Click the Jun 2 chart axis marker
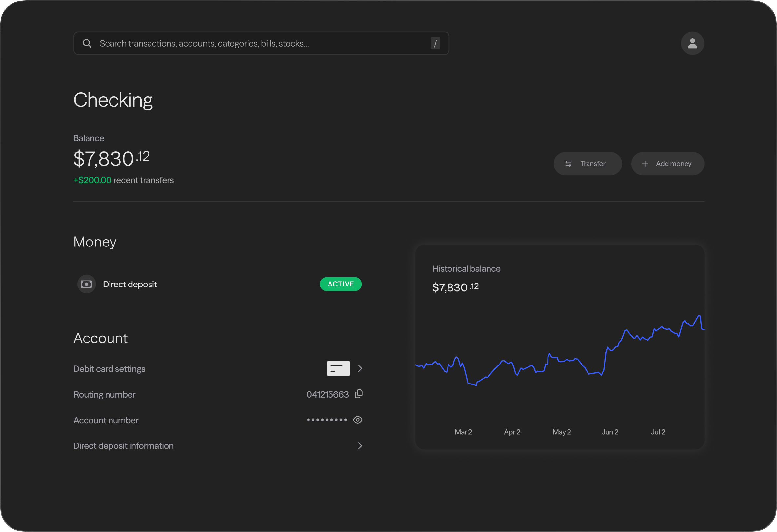This screenshot has width=777, height=532. pyautogui.click(x=609, y=432)
